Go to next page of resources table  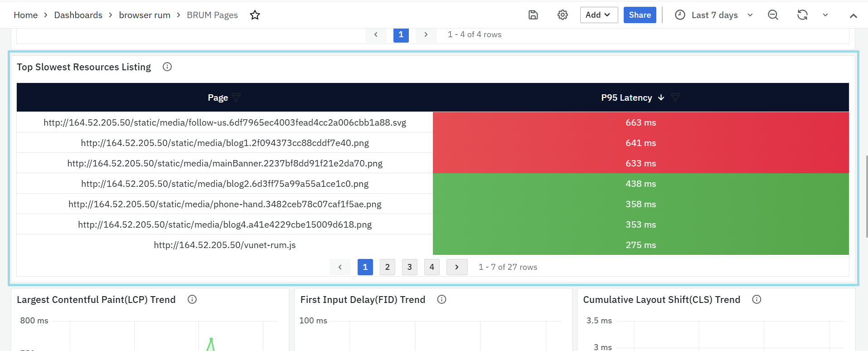tap(456, 267)
